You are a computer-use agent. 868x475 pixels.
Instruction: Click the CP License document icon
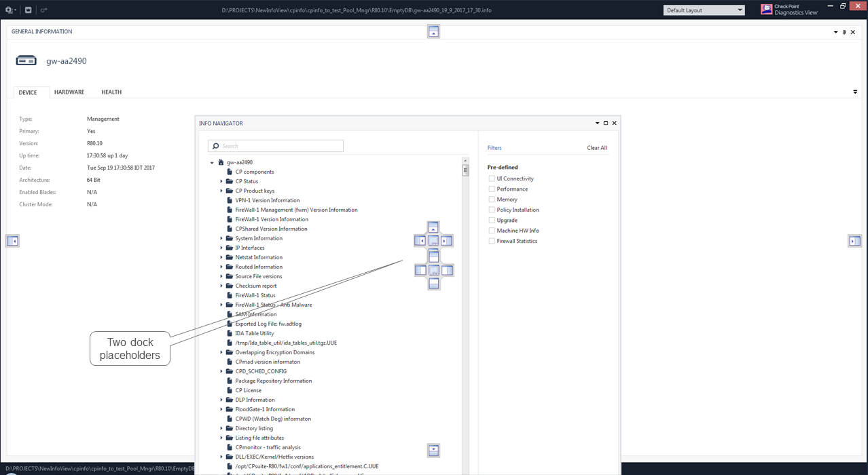[230, 390]
